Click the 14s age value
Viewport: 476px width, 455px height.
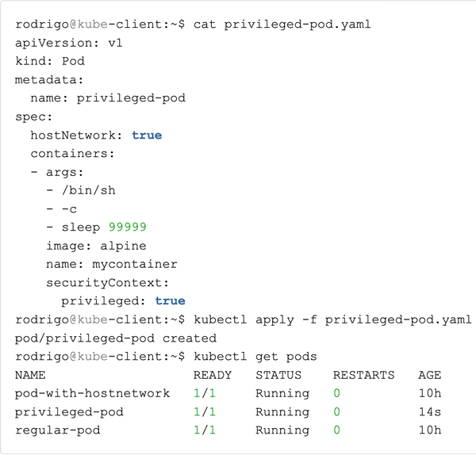[x=430, y=412]
